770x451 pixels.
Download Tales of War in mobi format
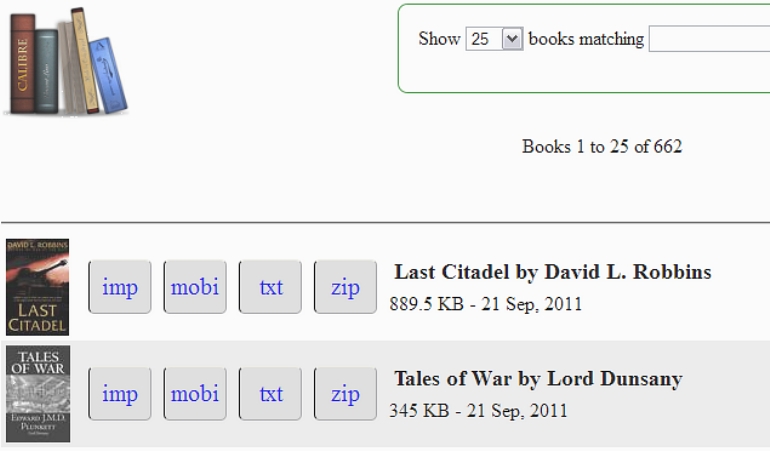tap(195, 394)
